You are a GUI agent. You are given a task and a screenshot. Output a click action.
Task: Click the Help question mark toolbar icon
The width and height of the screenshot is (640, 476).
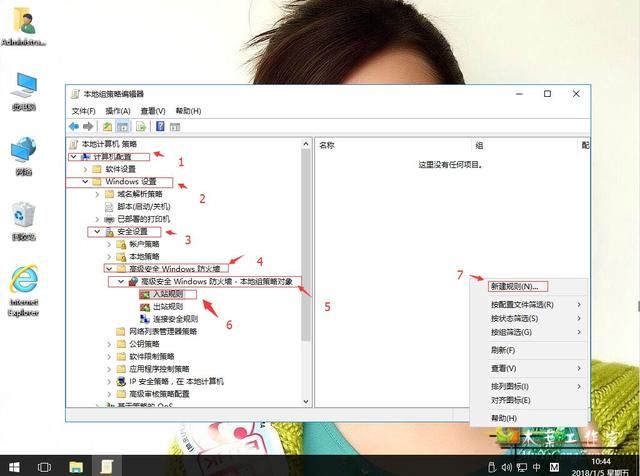160,126
